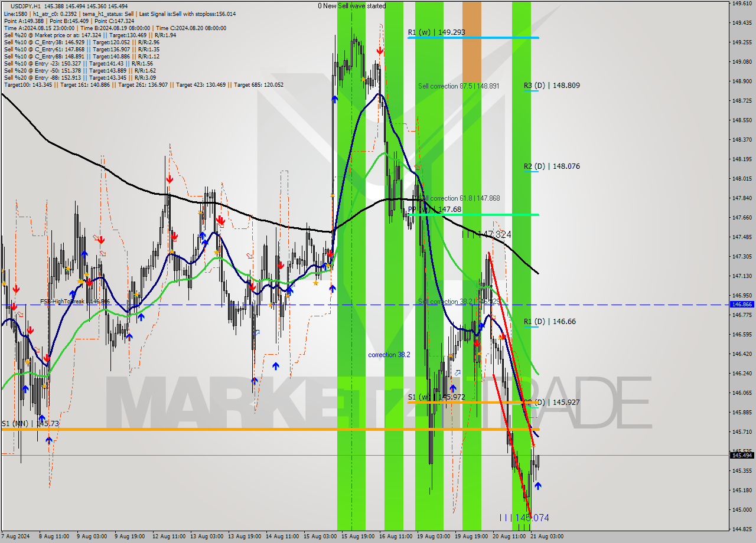Click the 'Sell %10 @ C_Entry61: 147.868' line
Screen dimensions: 756x543
(82, 50)
